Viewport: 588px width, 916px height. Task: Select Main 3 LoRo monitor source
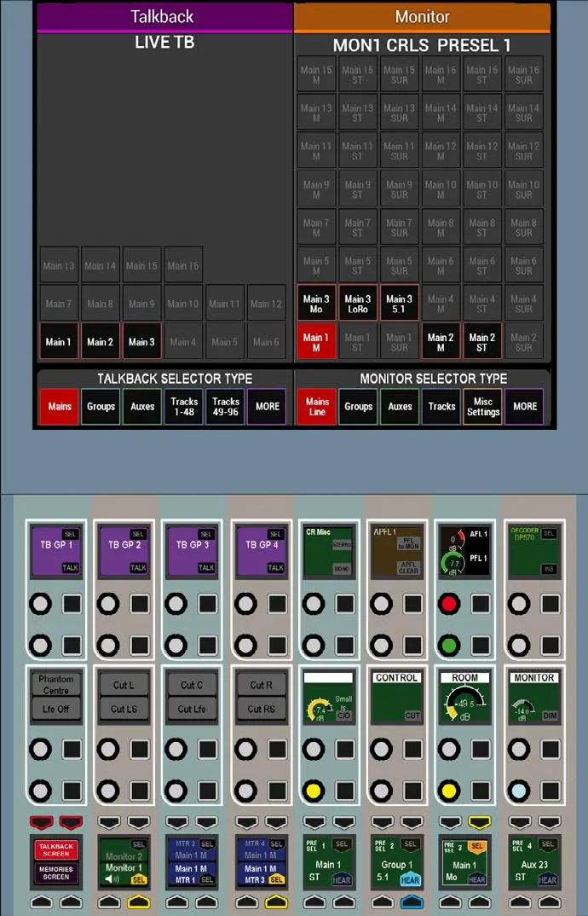click(357, 303)
